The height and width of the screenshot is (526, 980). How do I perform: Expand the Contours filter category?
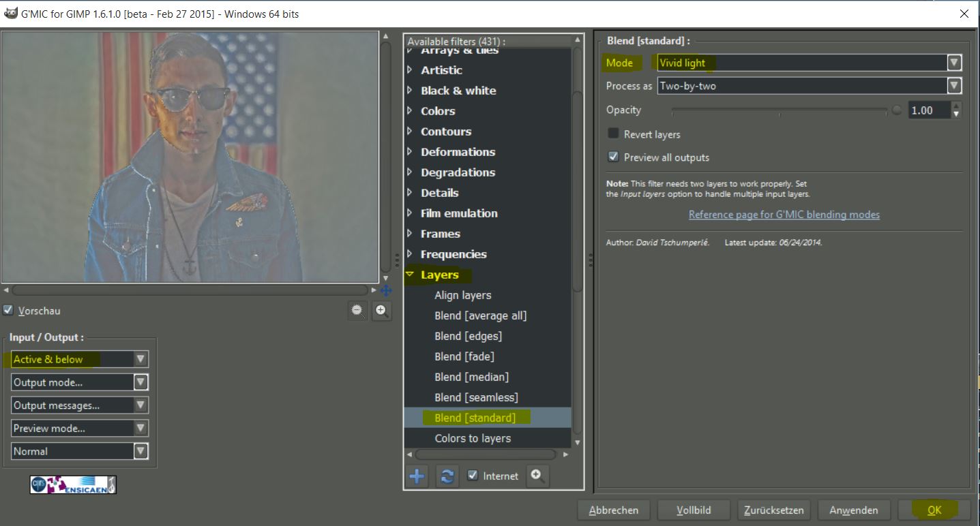pos(409,131)
